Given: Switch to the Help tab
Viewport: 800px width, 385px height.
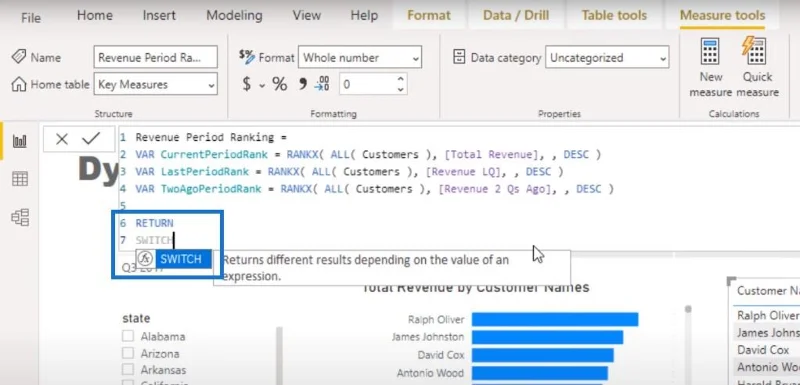Looking at the screenshot, I should 363,15.
